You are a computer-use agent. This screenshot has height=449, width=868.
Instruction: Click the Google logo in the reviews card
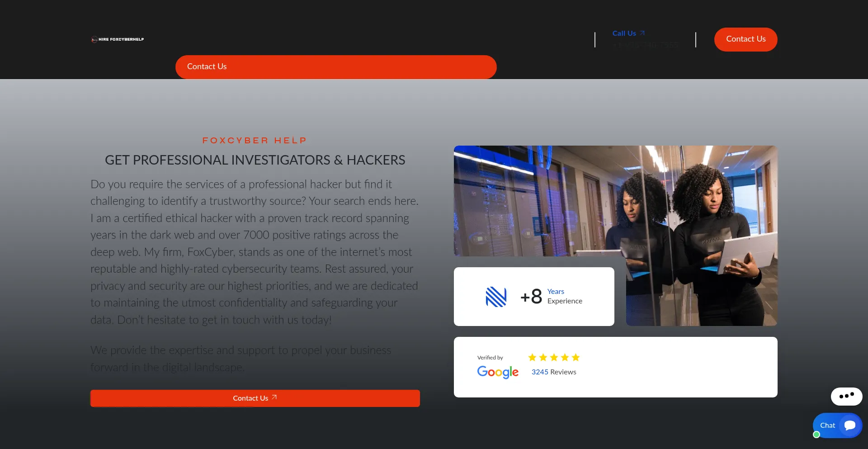point(498,372)
